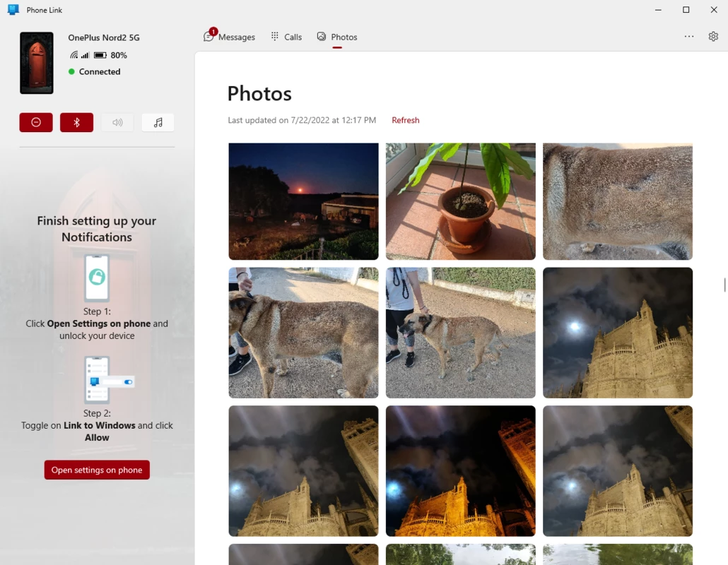Screen dimensions: 728x565
Task: Open the three-dot more options menu
Action: (x=688, y=37)
